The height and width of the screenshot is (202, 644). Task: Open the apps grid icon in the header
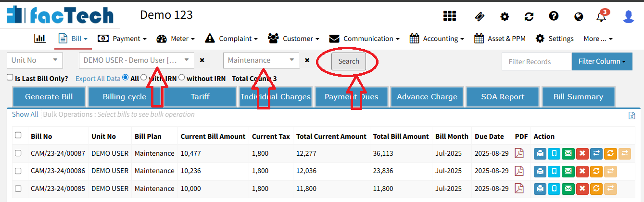(449, 16)
